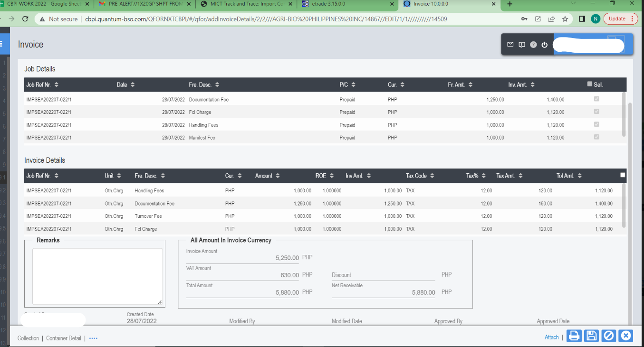This screenshot has width=644, height=347.
Task: Open Chrome tab search chevron
Action: pos(573,3)
